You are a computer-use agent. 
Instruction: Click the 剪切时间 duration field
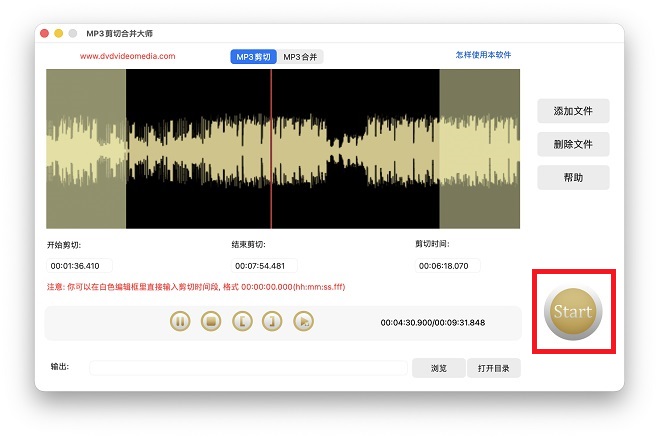tap(448, 266)
